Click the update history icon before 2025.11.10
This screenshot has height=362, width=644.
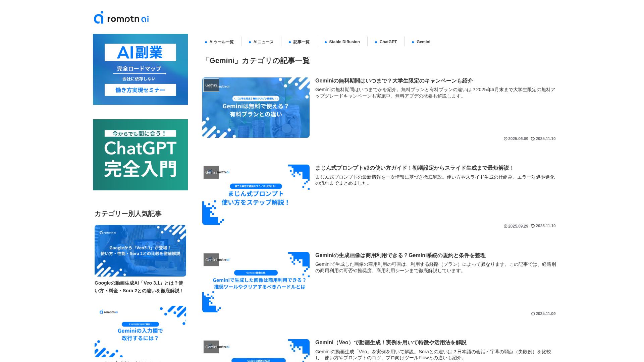coord(533,138)
